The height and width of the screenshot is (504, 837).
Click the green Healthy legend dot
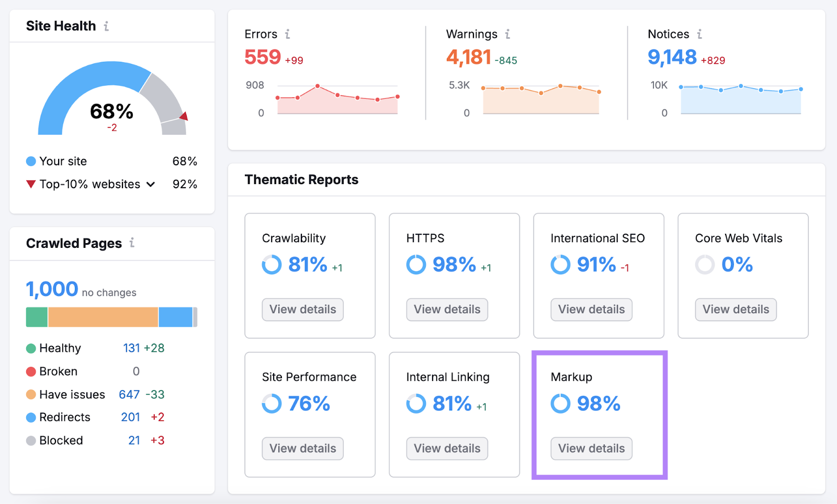click(31, 348)
